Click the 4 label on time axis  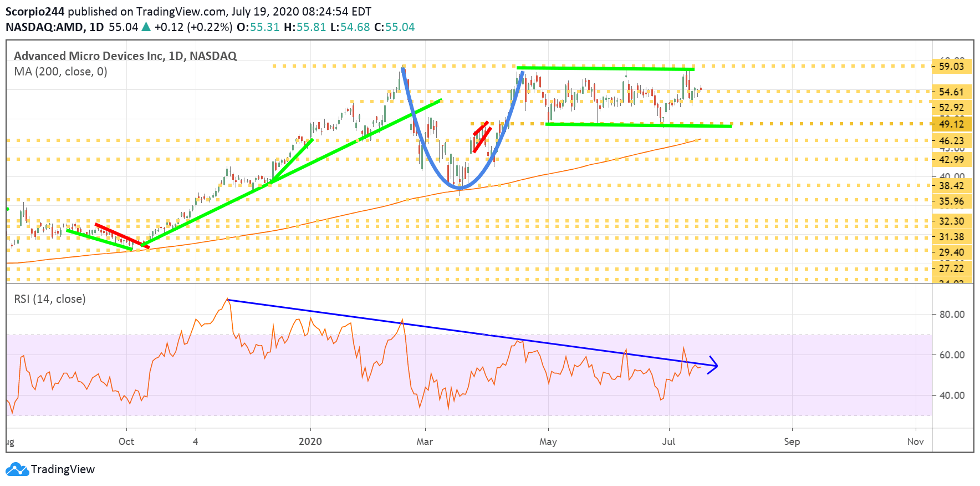(195, 442)
